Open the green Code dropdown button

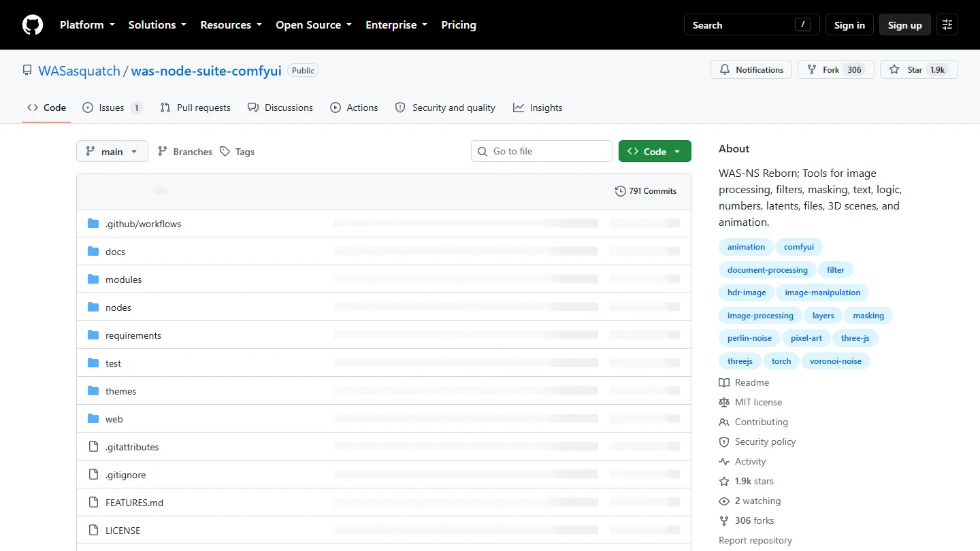pyautogui.click(x=655, y=152)
